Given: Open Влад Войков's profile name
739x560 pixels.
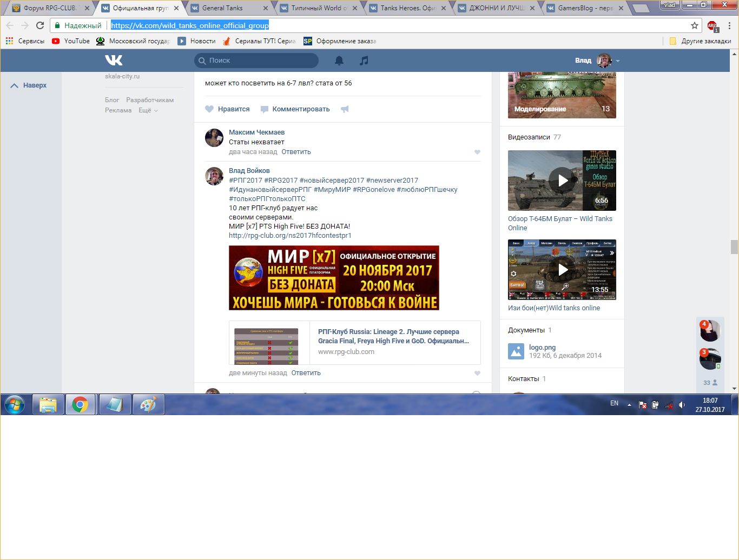Looking at the screenshot, I should tap(249, 171).
